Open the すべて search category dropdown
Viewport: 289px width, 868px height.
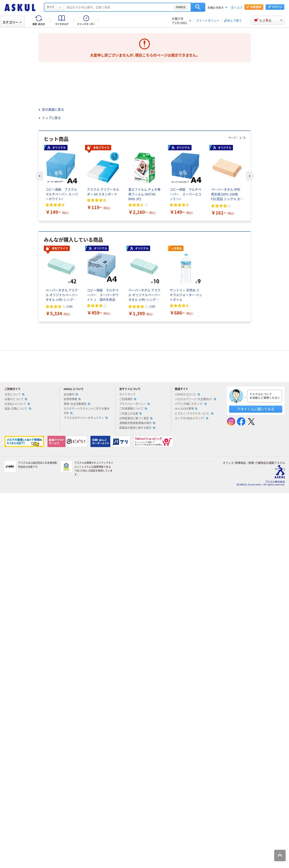(54, 7)
